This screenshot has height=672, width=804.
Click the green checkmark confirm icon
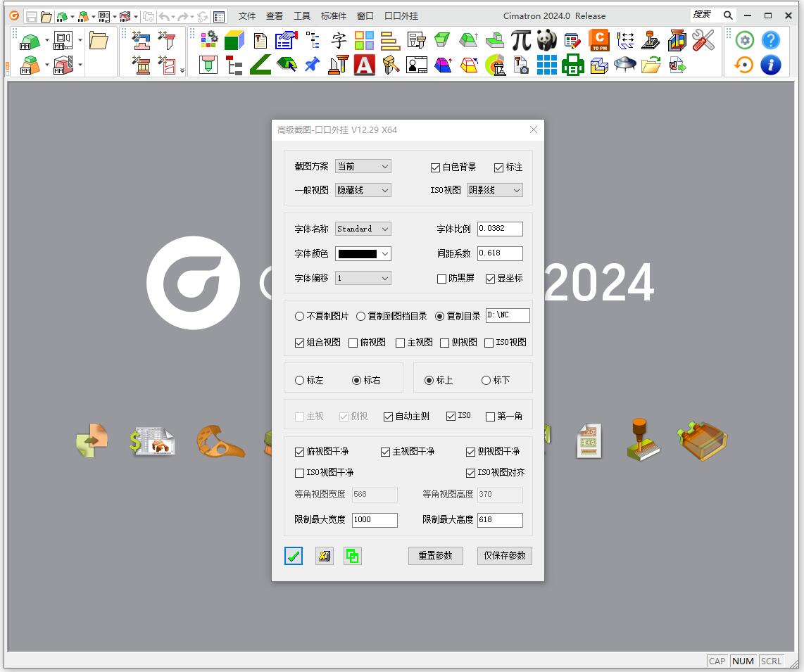click(x=294, y=556)
